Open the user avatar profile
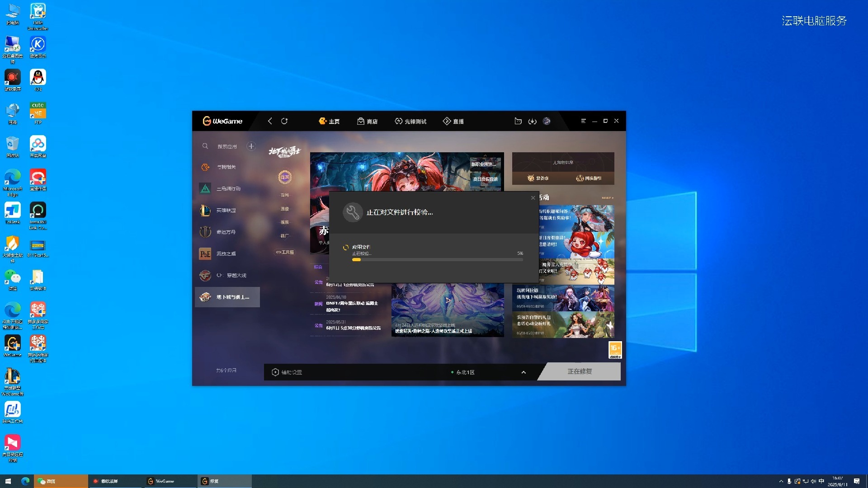The width and height of the screenshot is (868, 488). 547,121
